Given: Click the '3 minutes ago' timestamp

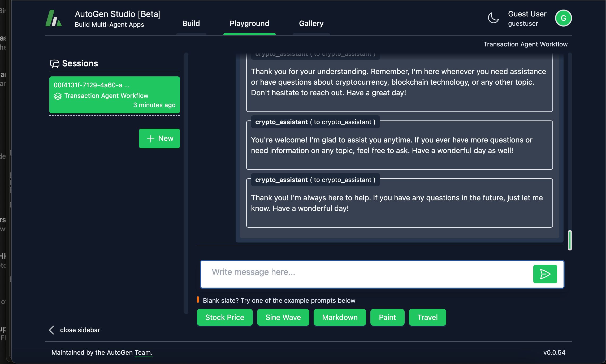Looking at the screenshot, I should [x=154, y=105].
